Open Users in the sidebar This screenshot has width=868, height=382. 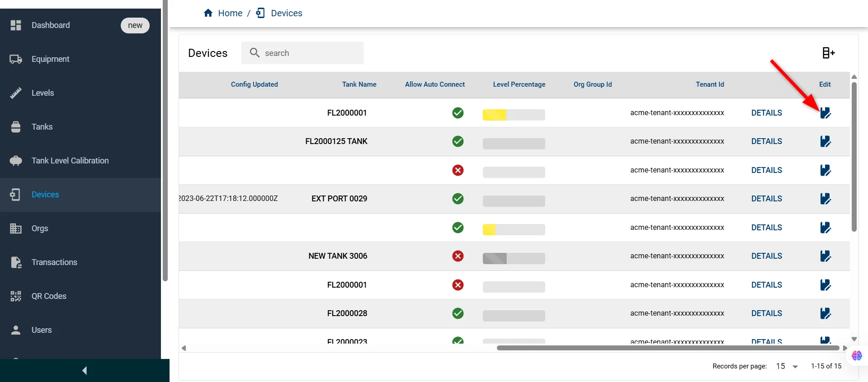pyautogui.click(x=80, y=330)
